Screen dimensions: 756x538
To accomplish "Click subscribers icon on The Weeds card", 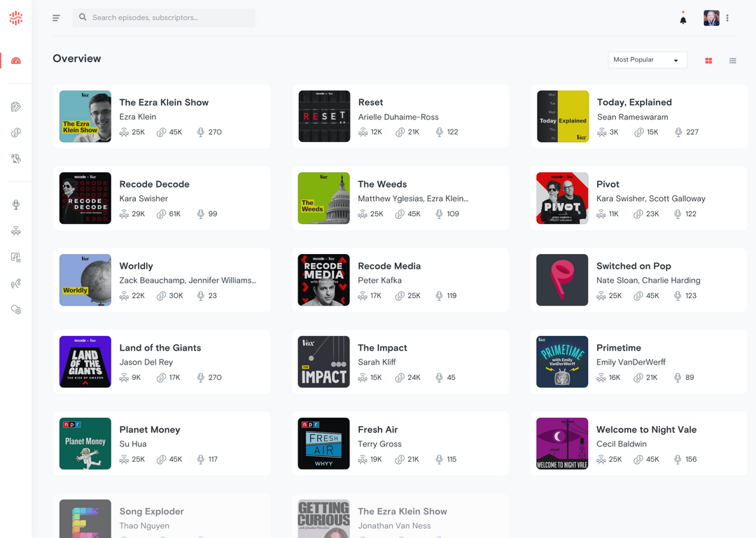I will point(363,214).
